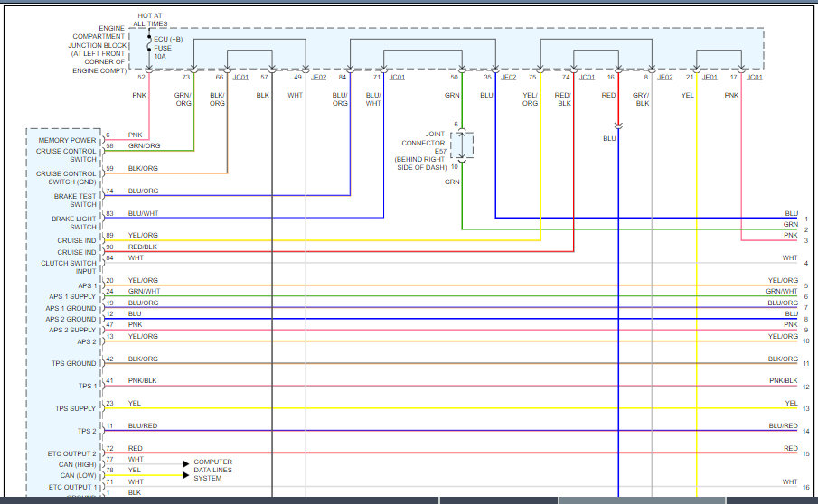Click the ETC OUTPUT 1 label
The height and width of the screenshot is (504, 818).
tap(73, 487)
